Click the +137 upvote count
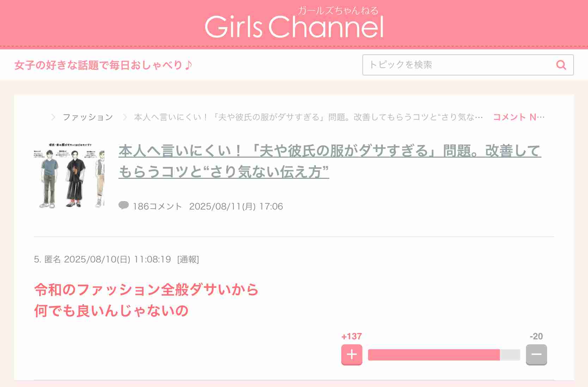The width and height of the screenshot is (588, 387). [351, 336]
